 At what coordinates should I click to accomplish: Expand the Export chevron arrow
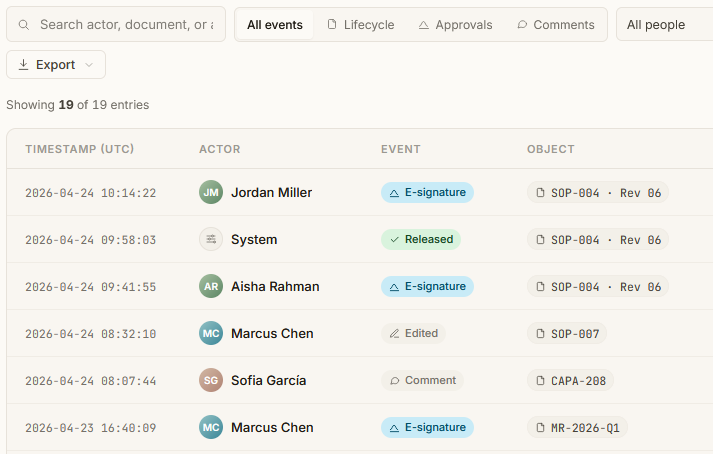(x=89, y=65)
